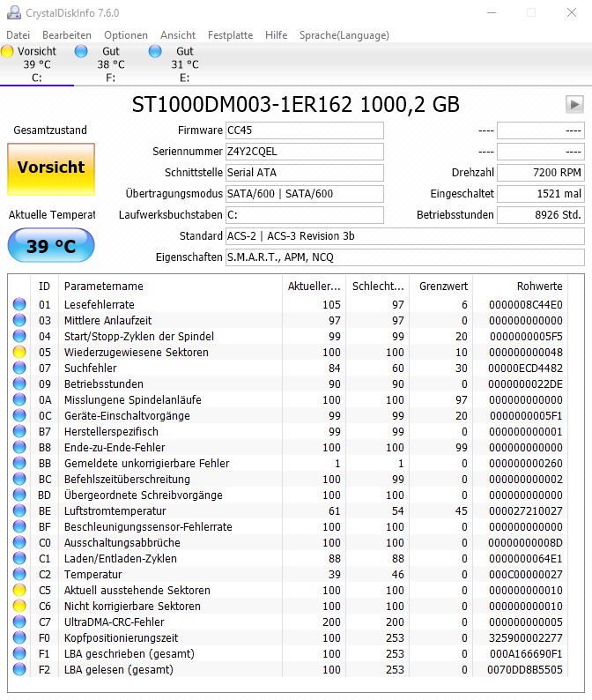Click the ID column header
Viewport: 592px width, 700px height.
point(44,287)
